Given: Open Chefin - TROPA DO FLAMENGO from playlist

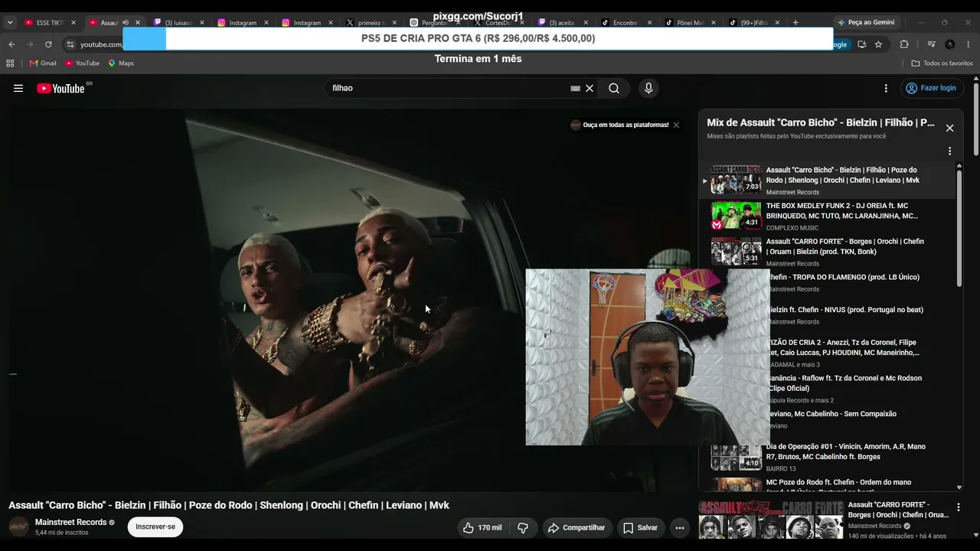Looking at the screenshot, I should tap(843, 277).
